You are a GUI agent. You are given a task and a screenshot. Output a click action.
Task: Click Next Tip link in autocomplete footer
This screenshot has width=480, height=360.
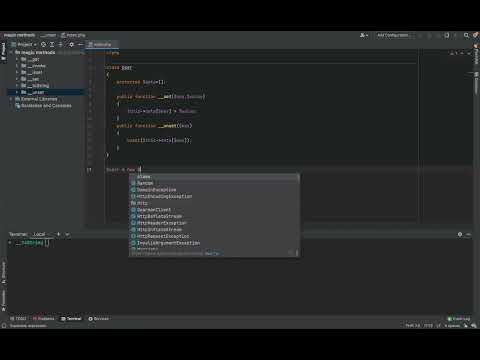coord(212,254)
